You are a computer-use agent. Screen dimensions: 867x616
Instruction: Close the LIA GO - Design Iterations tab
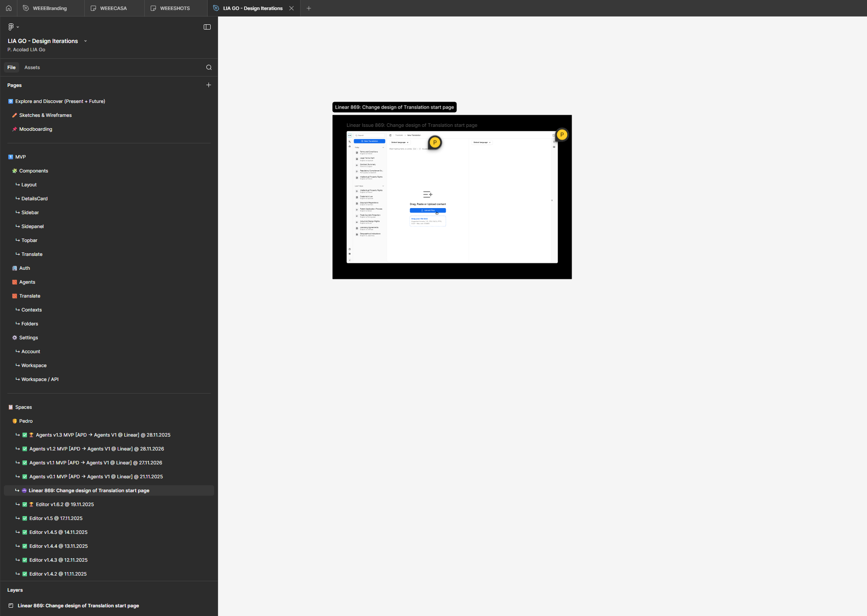291,8
